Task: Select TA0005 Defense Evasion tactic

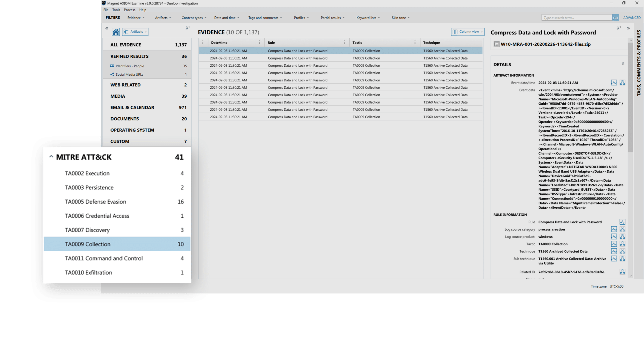Action: (117, 202)
